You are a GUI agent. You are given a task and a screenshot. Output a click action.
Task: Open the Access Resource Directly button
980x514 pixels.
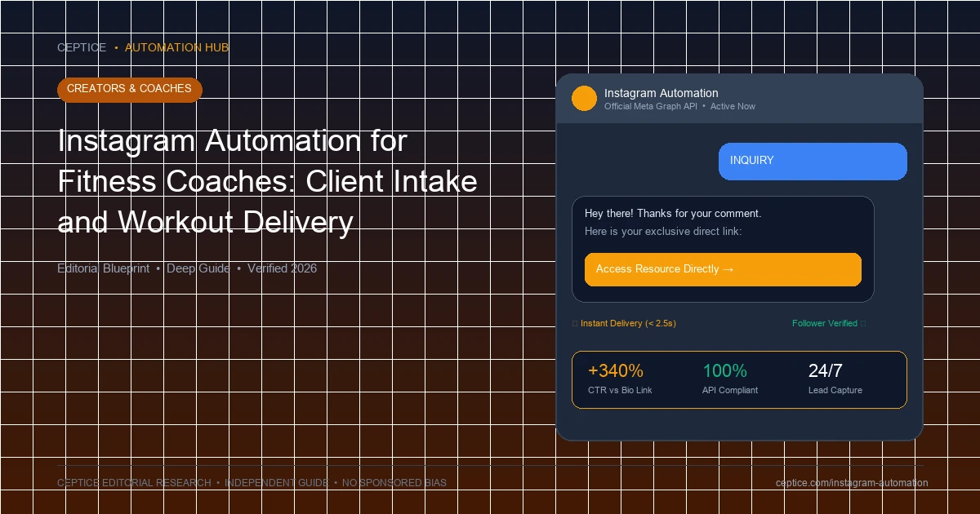[723, 269]
